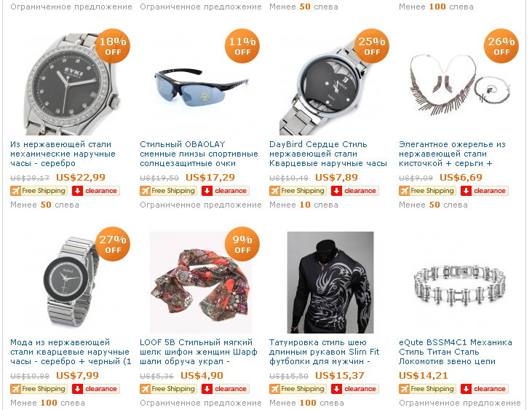Open 'Элегантное ожерелье' necklace product link

pyautogui.click(x=452, y=154)
